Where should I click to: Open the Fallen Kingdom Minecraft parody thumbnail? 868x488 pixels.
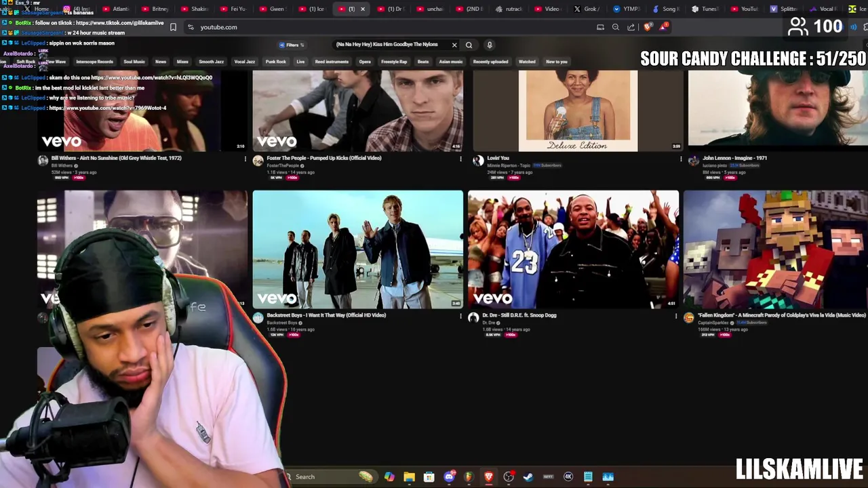tap(776, 249)
